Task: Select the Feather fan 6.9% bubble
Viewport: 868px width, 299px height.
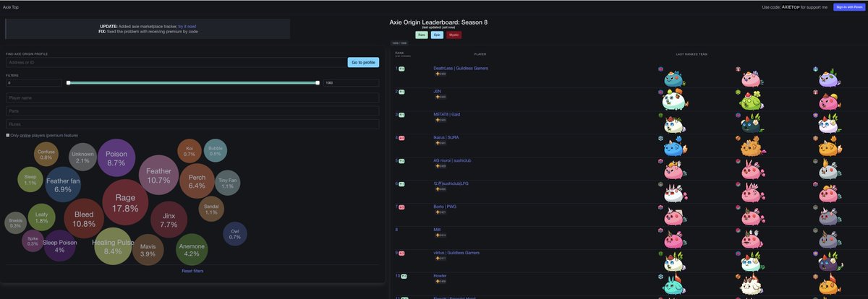Action: 63,184
